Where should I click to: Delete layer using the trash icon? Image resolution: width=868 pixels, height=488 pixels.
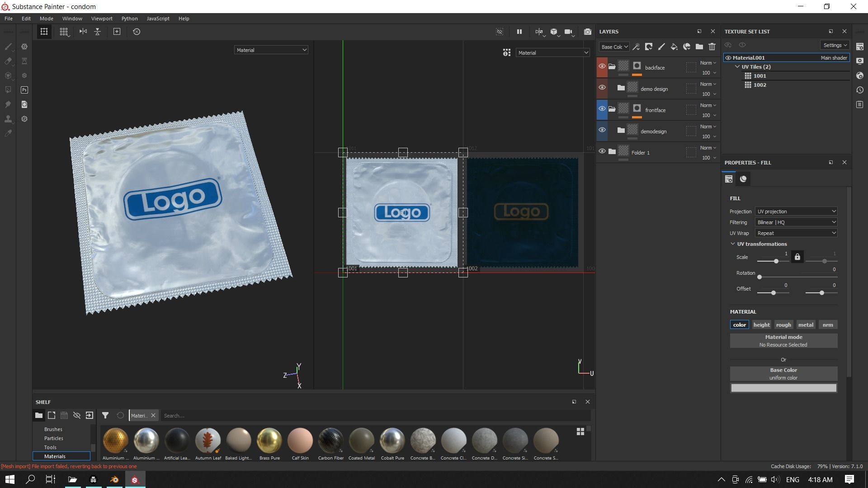pyautogui.click(x=712, y=47)
